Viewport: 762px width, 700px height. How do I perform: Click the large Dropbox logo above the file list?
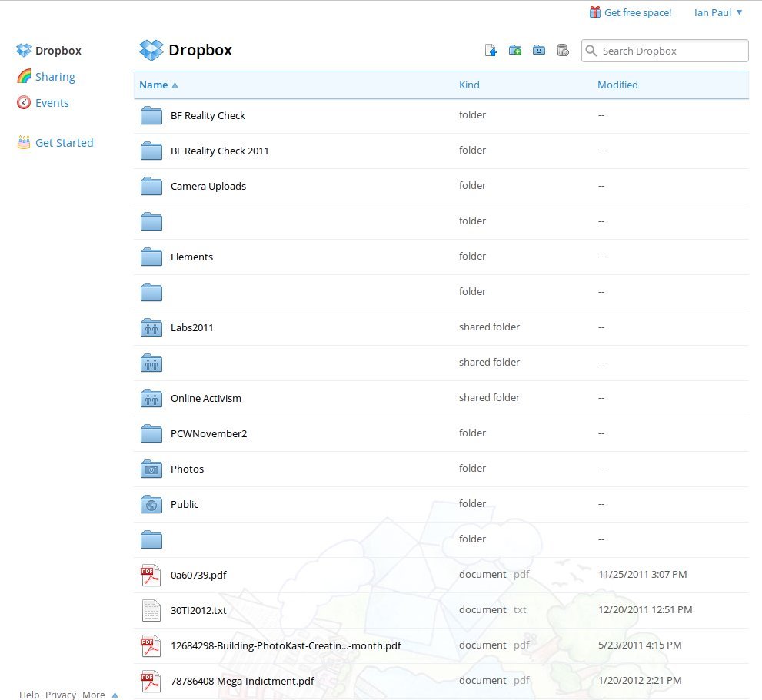pos(151,50)
